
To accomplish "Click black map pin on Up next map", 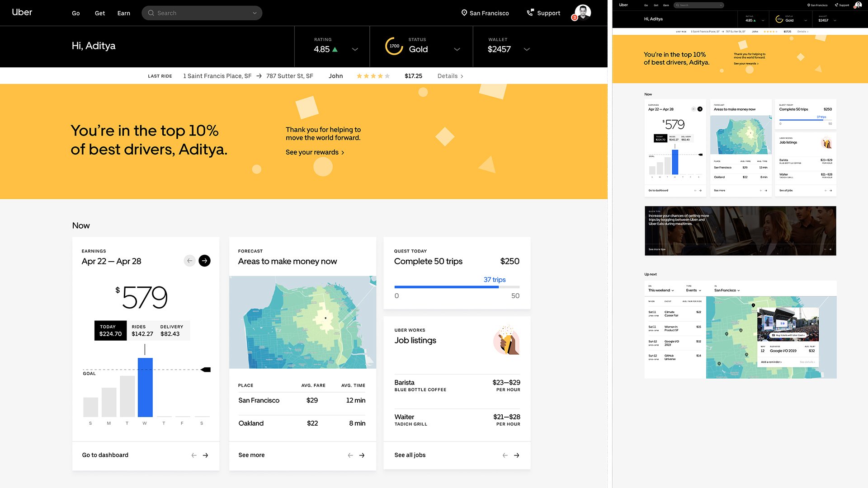I will point(753,305).
